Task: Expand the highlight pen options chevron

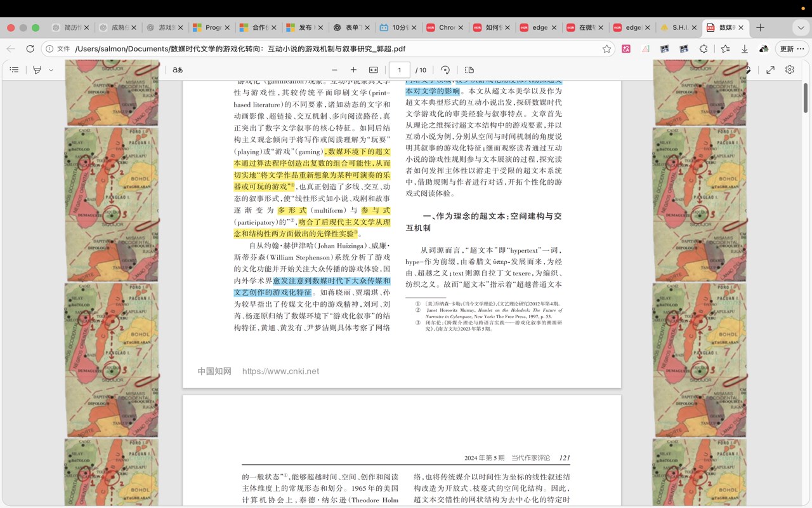Action: click(x=51, y=70)
